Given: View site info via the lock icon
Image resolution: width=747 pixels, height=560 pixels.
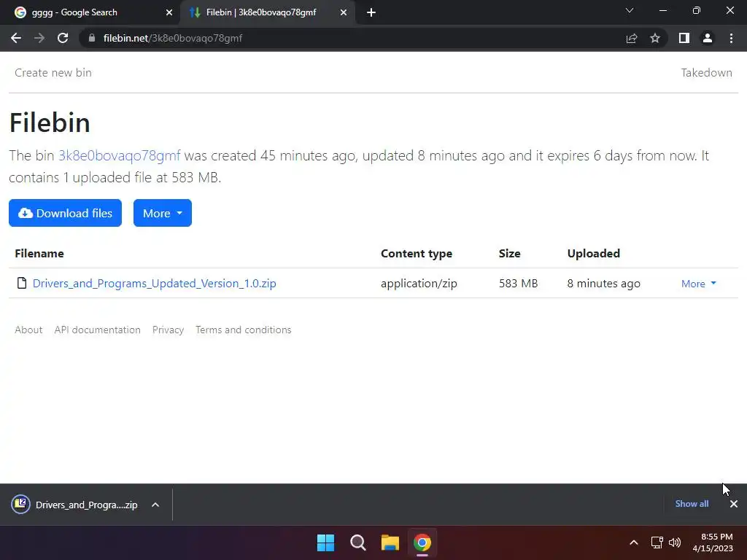Looking at the screenshot, I should (92, 38).
